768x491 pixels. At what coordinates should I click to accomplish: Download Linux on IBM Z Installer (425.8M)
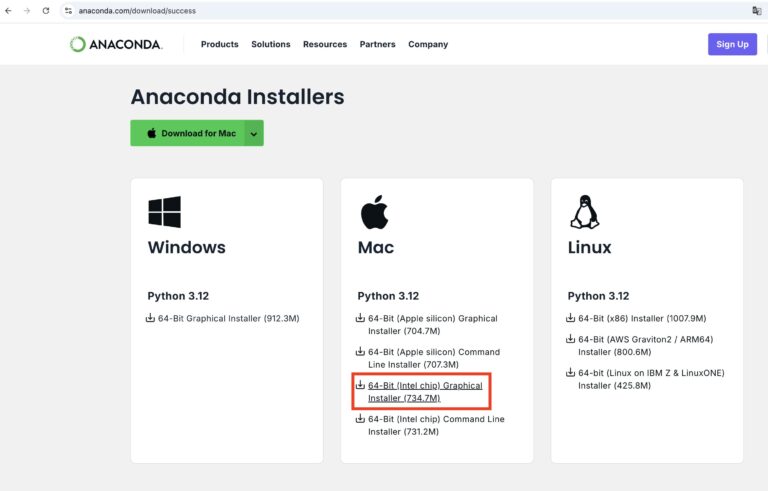coord(651,379)
